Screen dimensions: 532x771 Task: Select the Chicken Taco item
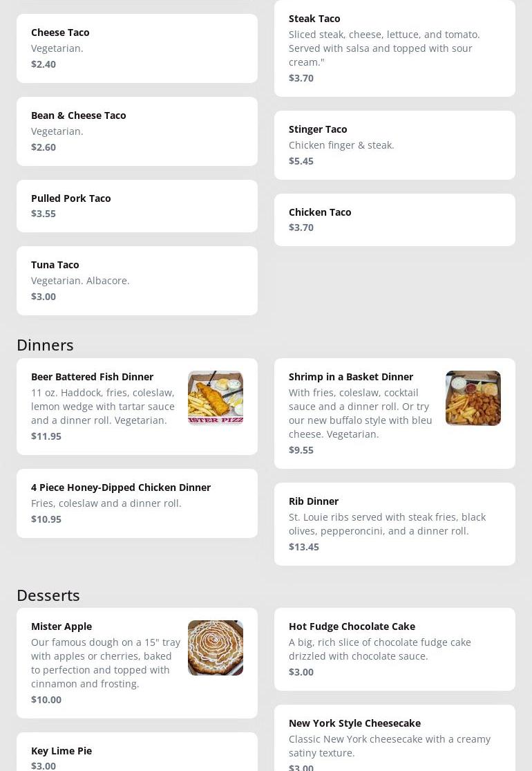(395, 220)
